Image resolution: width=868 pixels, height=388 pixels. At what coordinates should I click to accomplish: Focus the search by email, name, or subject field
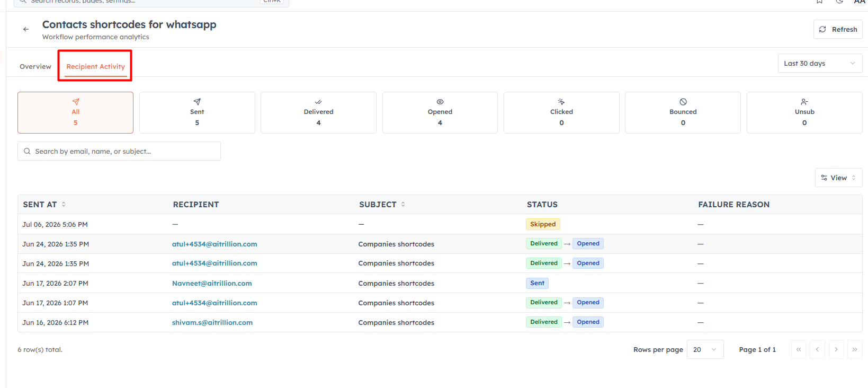119,151
